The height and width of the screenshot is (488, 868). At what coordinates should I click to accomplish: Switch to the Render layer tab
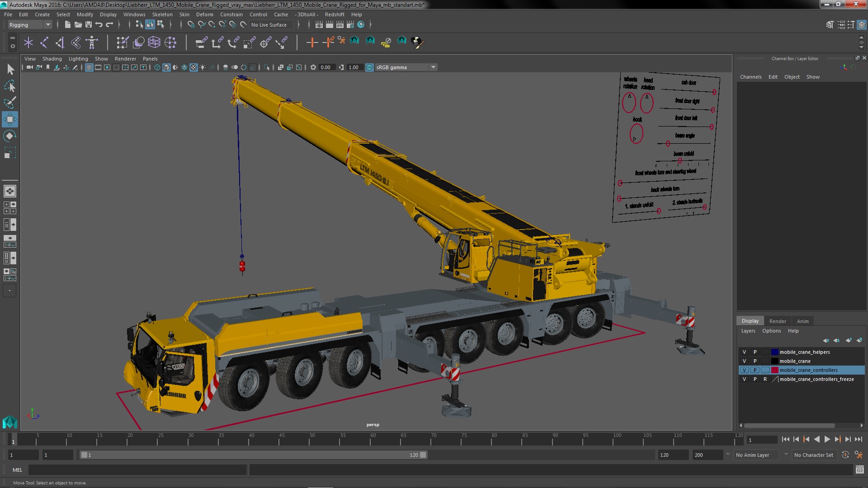pos(778,321)
